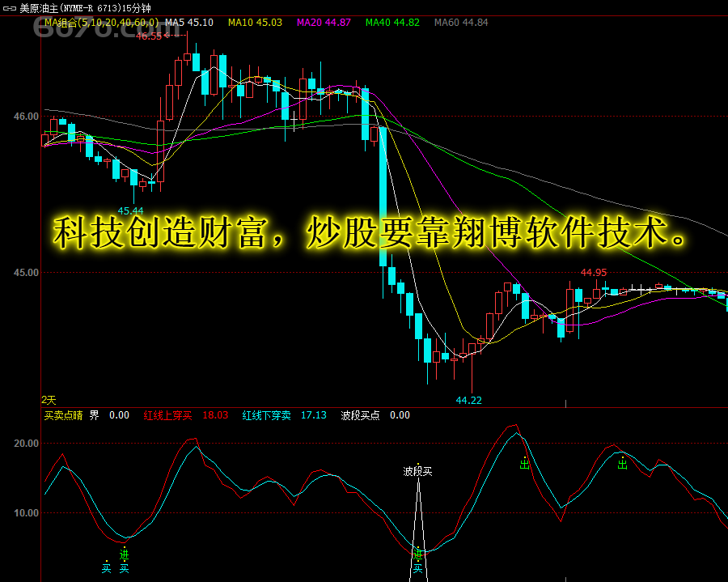Click the 44.22 lowest price label

468,400
